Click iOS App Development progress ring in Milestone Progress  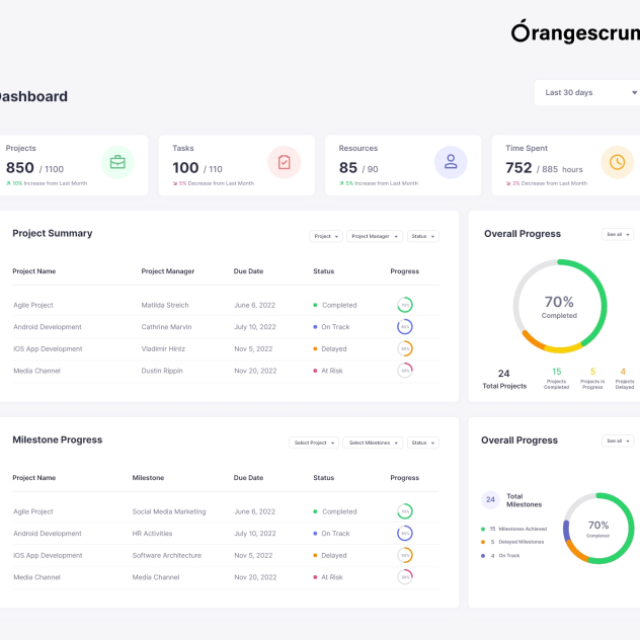(x=405, y=555)
